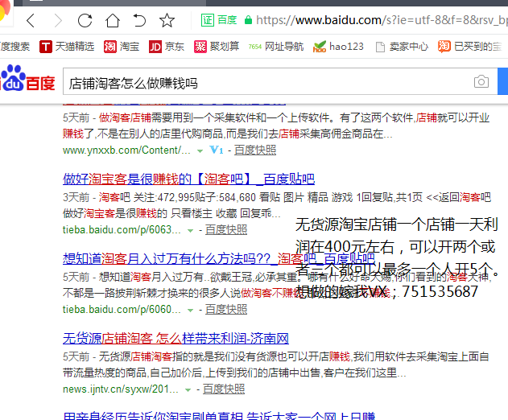This screenshot has width=508, height=420.
Task: Open 百度快照 for tieba p/6063 result
Action: 226,230
